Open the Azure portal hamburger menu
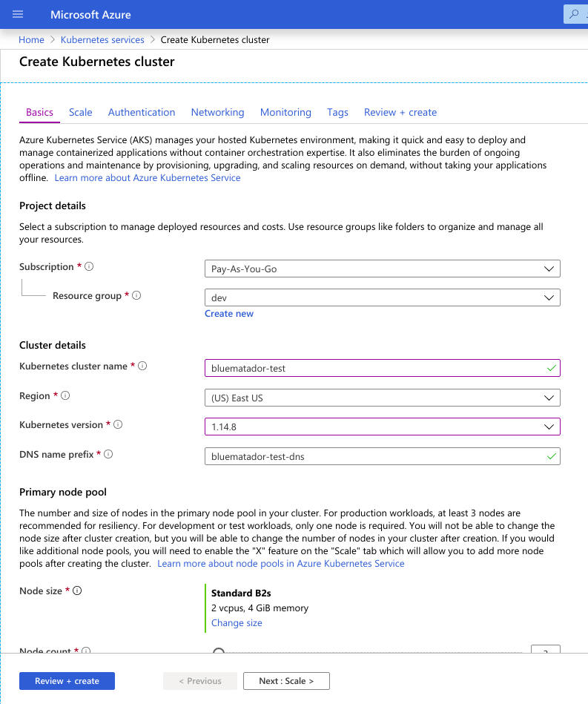Screen dimensions: 588x704 pyautogui.click(x=17, y=14)
